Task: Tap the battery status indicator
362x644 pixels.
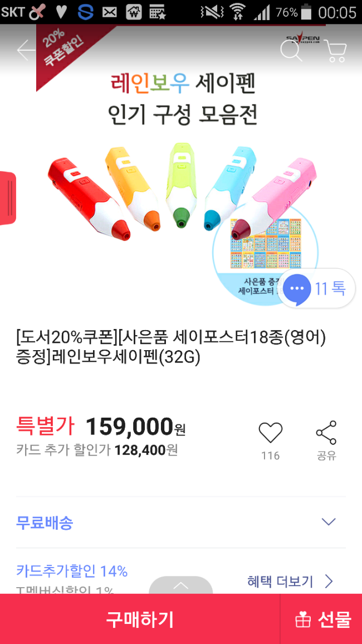Action: [x=306, y=12]
